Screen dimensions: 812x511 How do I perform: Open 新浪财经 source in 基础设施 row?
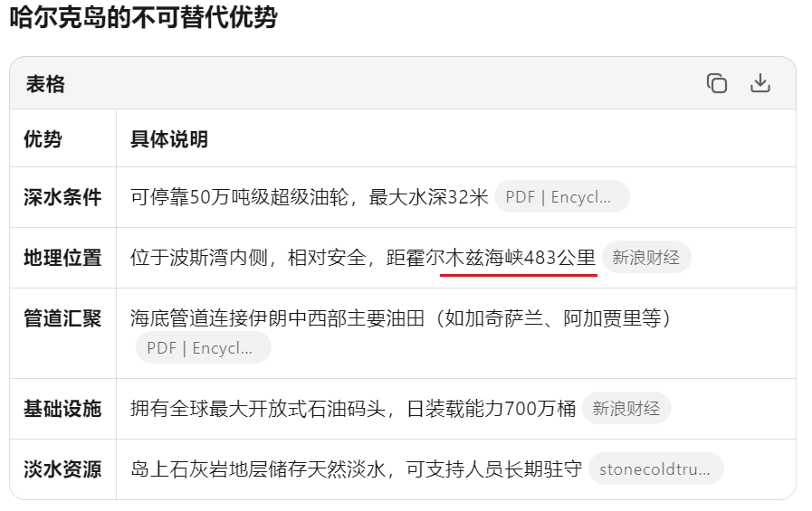tap(626, 408)
